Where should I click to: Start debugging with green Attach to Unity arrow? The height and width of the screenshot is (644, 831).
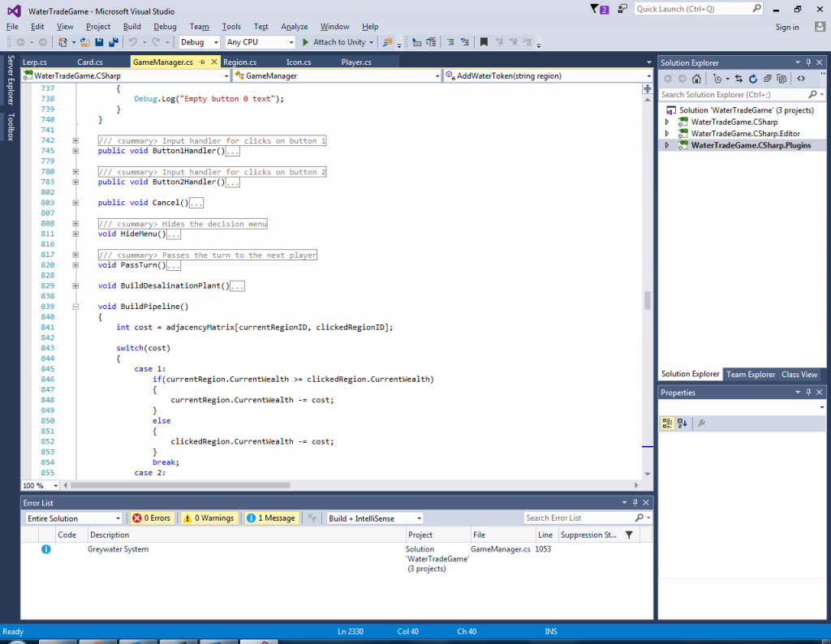[x=305, y=42]
